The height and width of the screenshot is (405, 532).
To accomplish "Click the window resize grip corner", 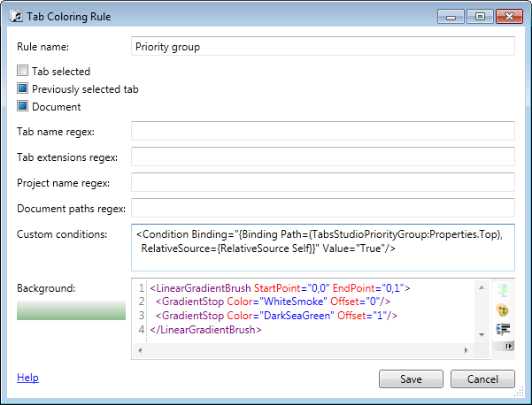I will point(519,393).
